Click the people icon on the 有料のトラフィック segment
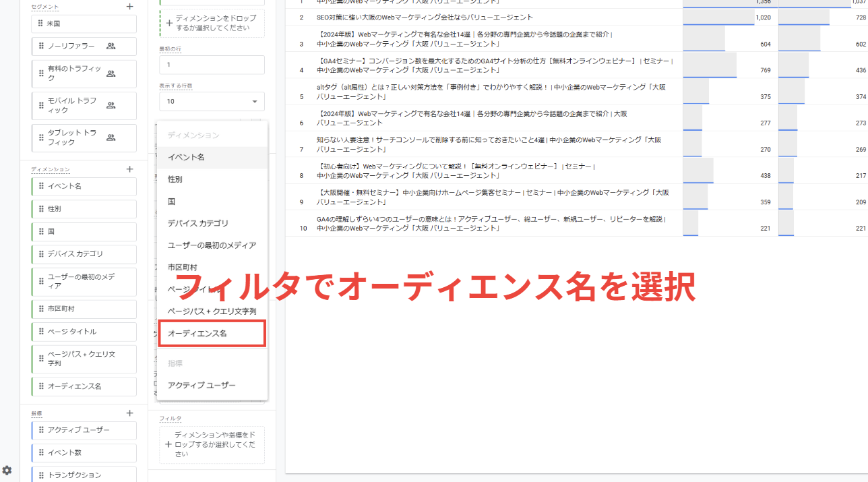The height and width of the screenshot is (482, 868). (111, 73)
